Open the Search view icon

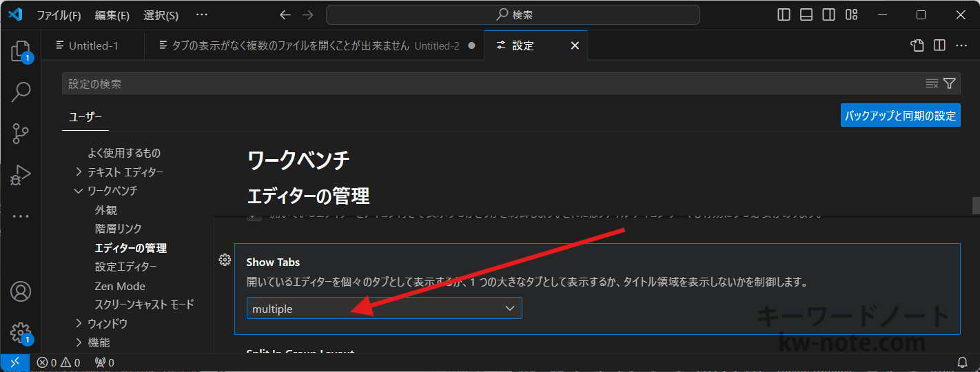21,92
